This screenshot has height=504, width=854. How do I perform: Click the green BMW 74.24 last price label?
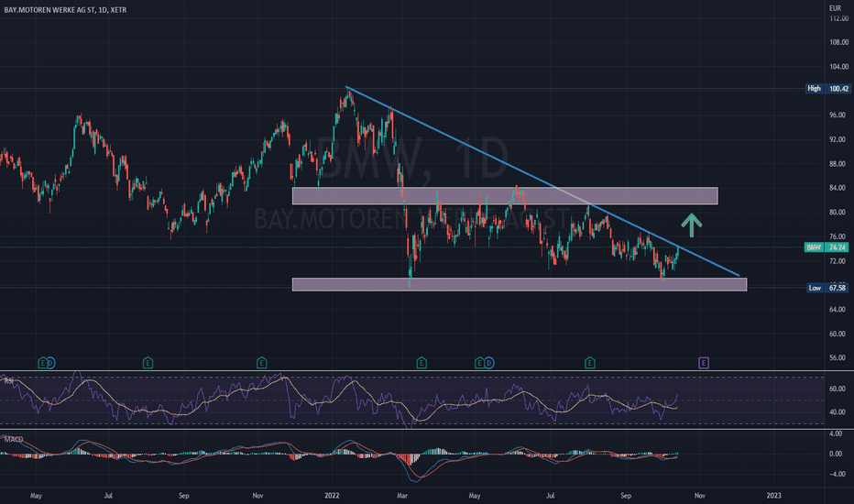[x=827, y=247]
